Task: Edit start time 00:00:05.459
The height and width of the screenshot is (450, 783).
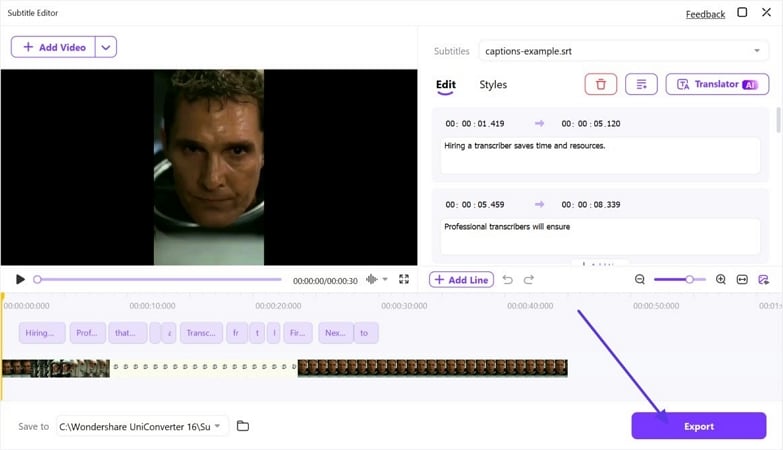Action: click(x=475, y=204)
